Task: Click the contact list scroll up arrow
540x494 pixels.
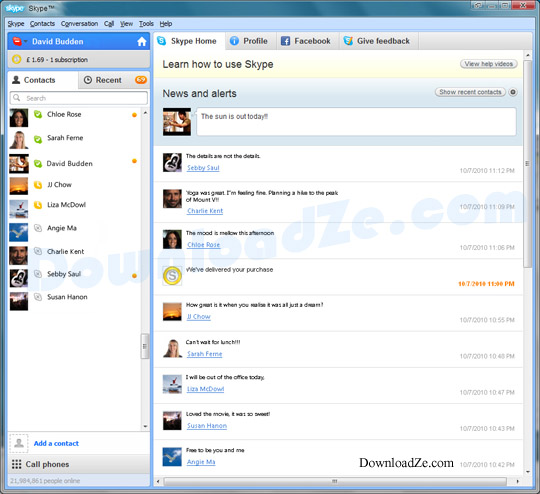Action: [145, 113]
